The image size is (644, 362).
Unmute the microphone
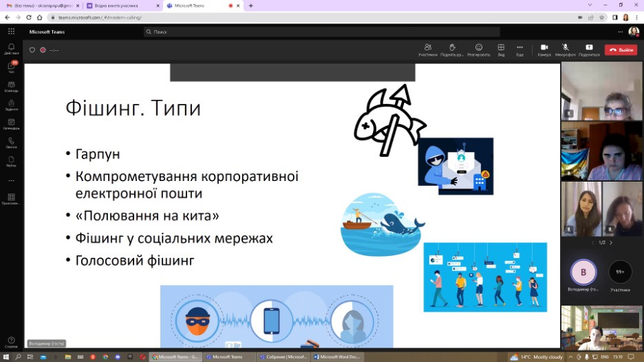[565, 50]
